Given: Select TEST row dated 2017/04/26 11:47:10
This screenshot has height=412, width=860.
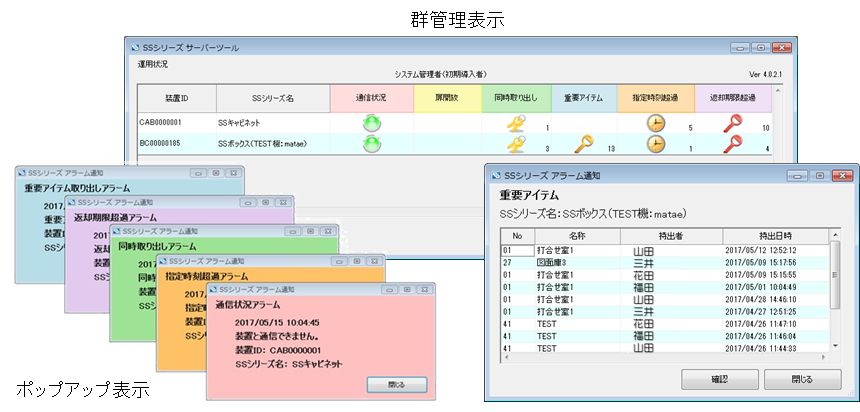Looking at the screenshot, I should (x=664, y=324).
